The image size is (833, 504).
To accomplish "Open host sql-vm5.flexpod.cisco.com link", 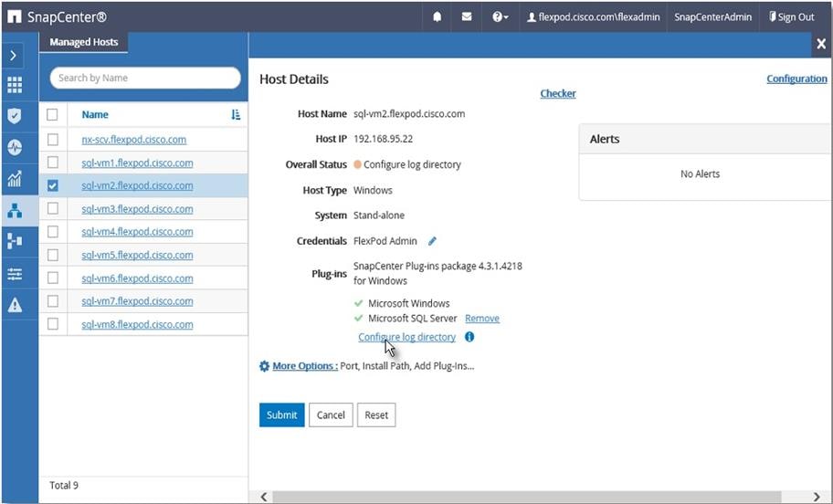I will (x=137, y=256).
